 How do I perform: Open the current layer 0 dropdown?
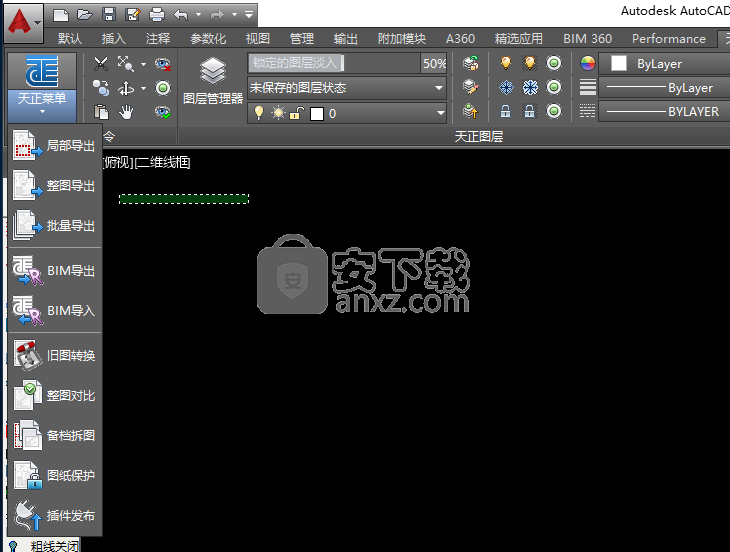347,113
